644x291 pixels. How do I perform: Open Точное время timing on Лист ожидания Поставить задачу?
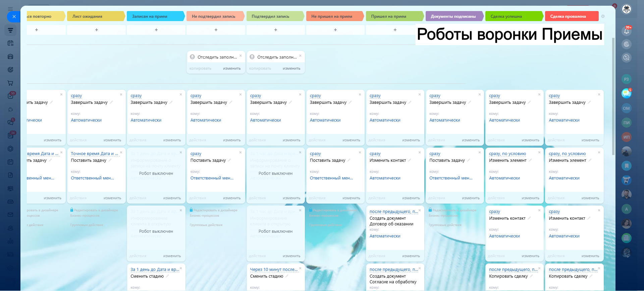pyautogui.click(x=94, y=154)
